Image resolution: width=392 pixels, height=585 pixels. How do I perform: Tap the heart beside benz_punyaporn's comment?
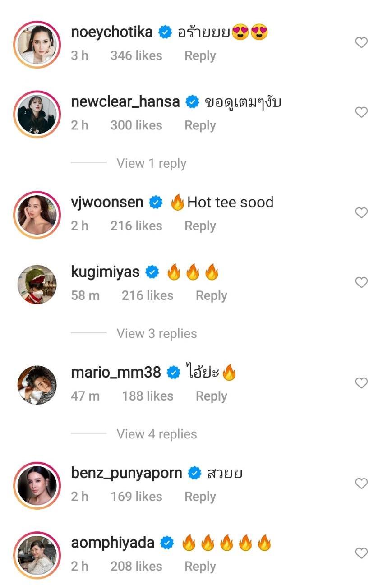pos(361,484)
